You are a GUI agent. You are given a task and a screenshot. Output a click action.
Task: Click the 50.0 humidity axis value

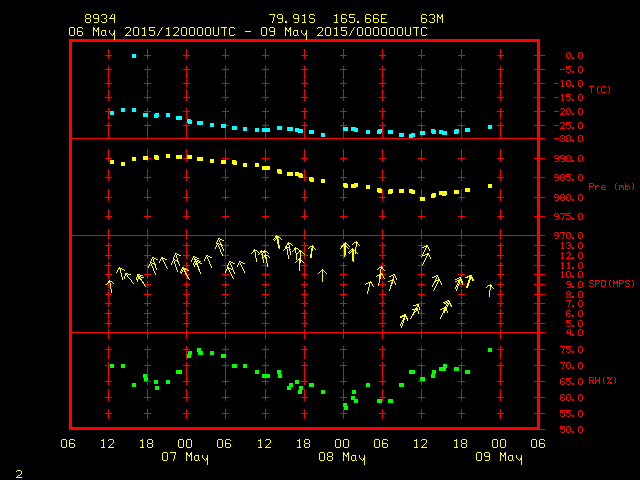pos(571,429)
